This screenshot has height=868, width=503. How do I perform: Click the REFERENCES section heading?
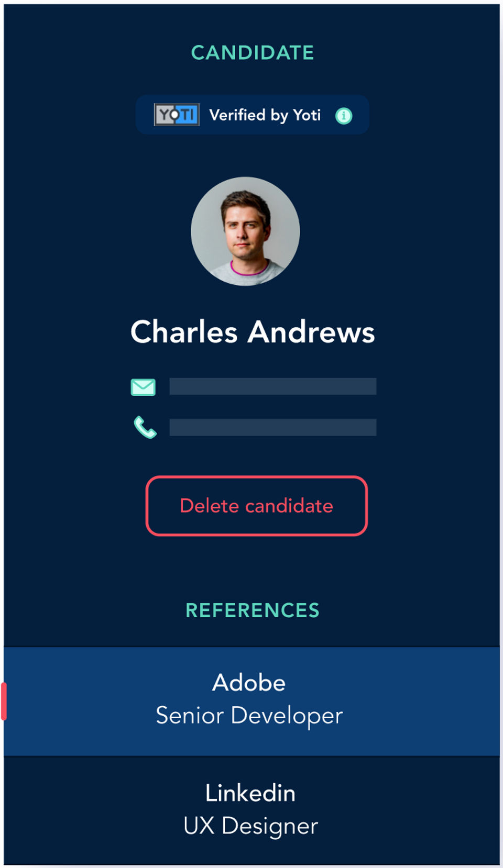pyautogui.click(x=253, y=610)
